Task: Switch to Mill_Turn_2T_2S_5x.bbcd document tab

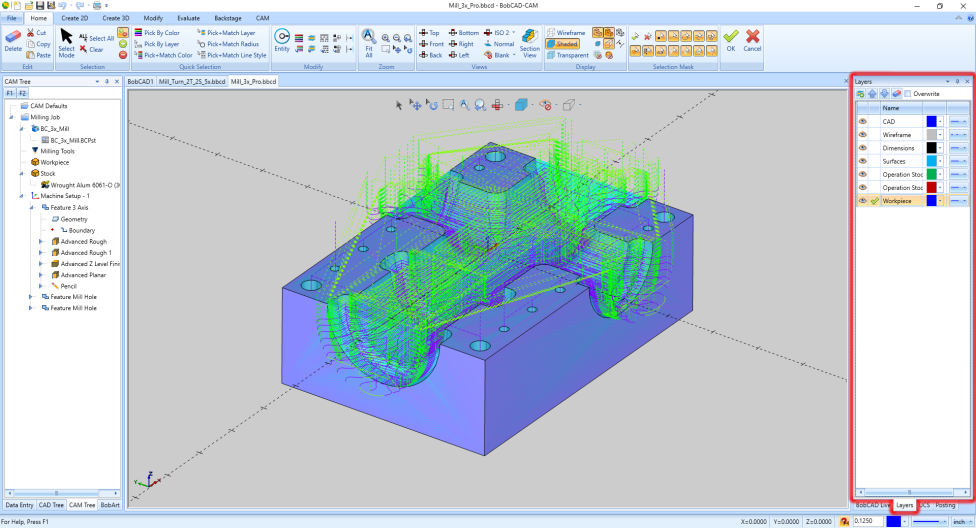Action: pos(192,82)
